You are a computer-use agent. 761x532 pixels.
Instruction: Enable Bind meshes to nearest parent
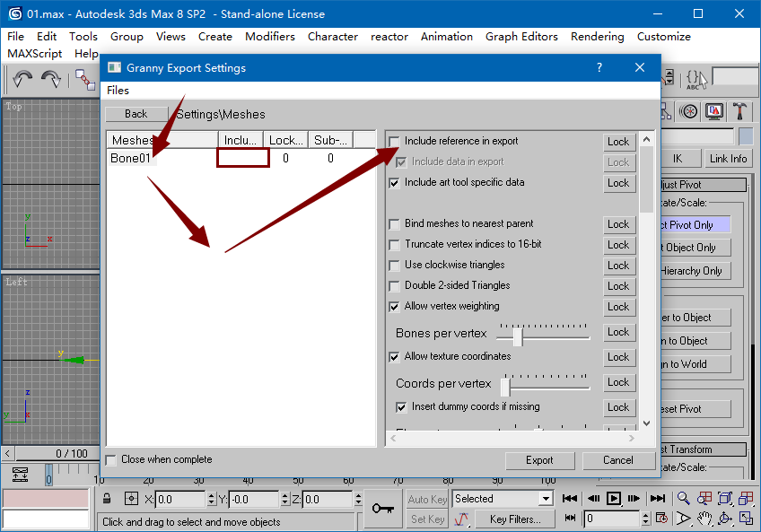pyautogui.click(x=394, y=224)
